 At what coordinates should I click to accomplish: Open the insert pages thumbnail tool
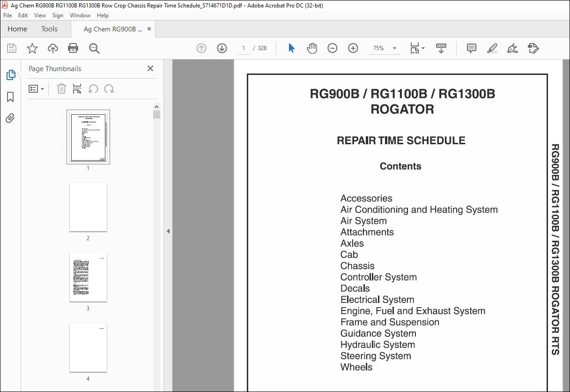click(77, 89)
